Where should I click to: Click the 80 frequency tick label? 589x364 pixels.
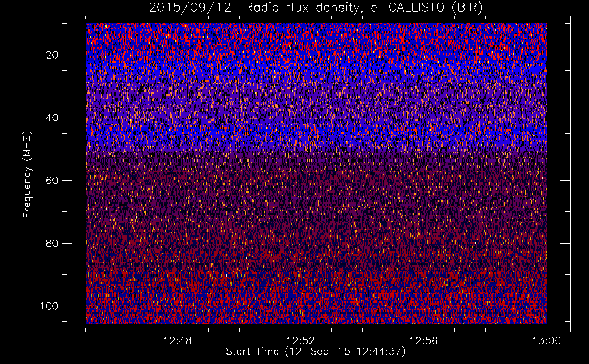click(53, 243)
